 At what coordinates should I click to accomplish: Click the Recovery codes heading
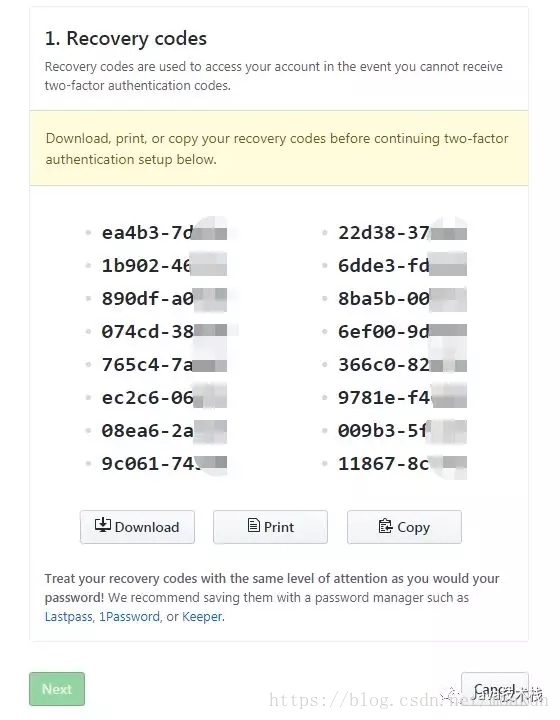[126, 39]
